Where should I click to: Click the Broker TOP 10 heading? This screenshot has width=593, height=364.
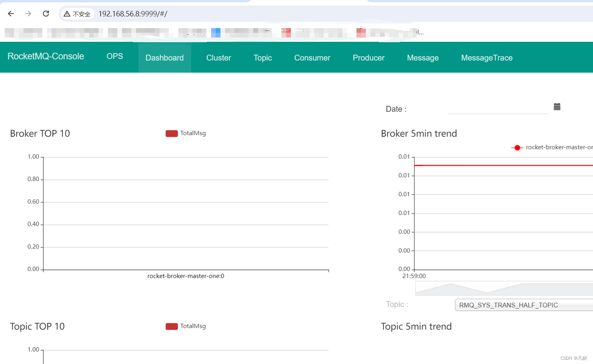40,134
